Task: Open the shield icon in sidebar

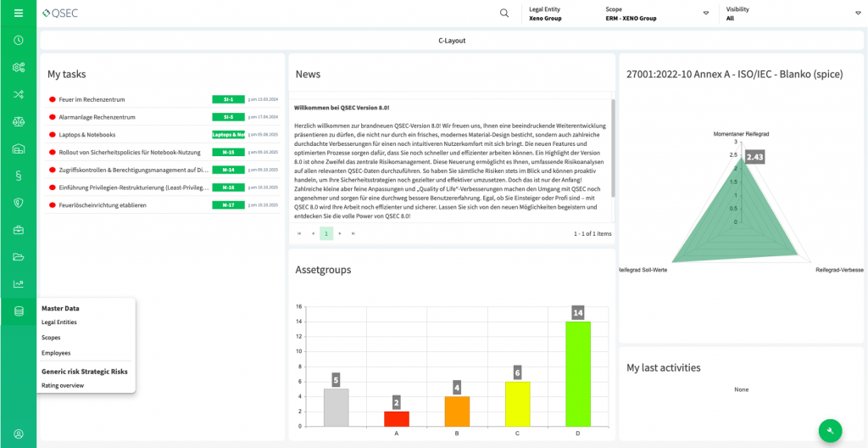Action: 18,203
